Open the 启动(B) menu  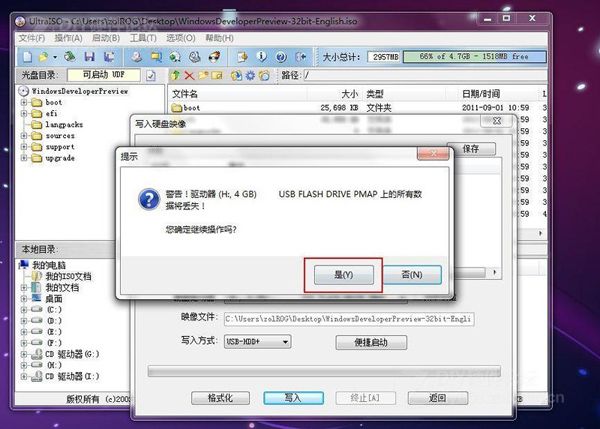point(106,38)
